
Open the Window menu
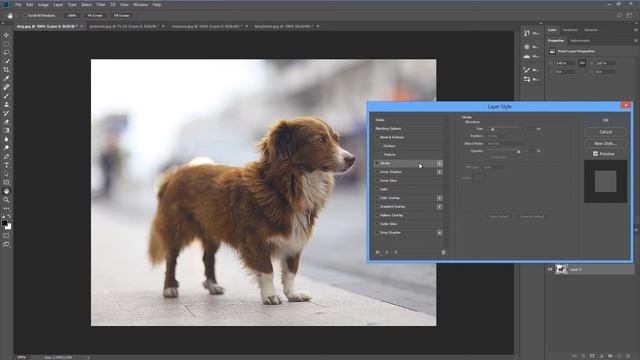(x=140, y=4)
